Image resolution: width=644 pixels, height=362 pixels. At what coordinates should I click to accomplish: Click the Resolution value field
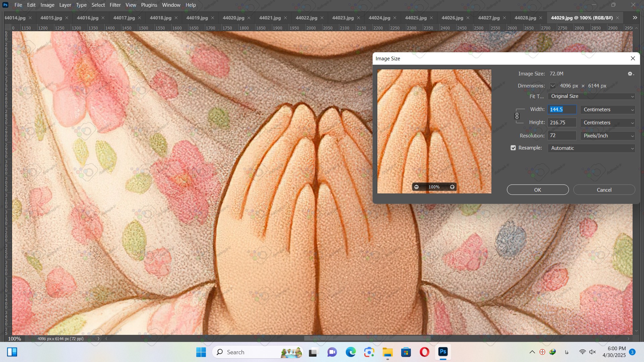click(x=562, y=136)
